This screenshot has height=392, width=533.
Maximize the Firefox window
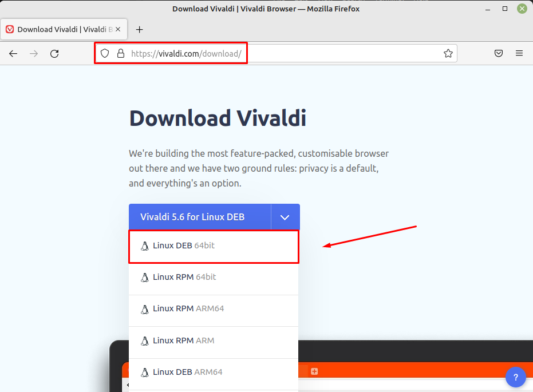click(x=505, y=9)
